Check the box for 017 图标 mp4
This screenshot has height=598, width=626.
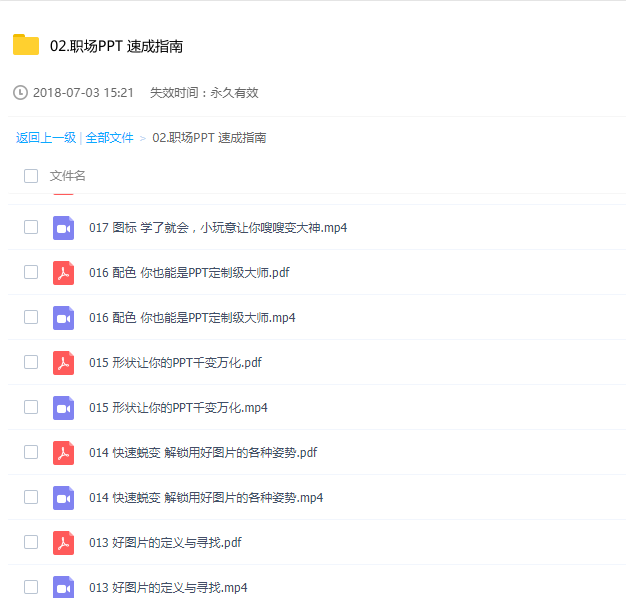tap(31, 228)
